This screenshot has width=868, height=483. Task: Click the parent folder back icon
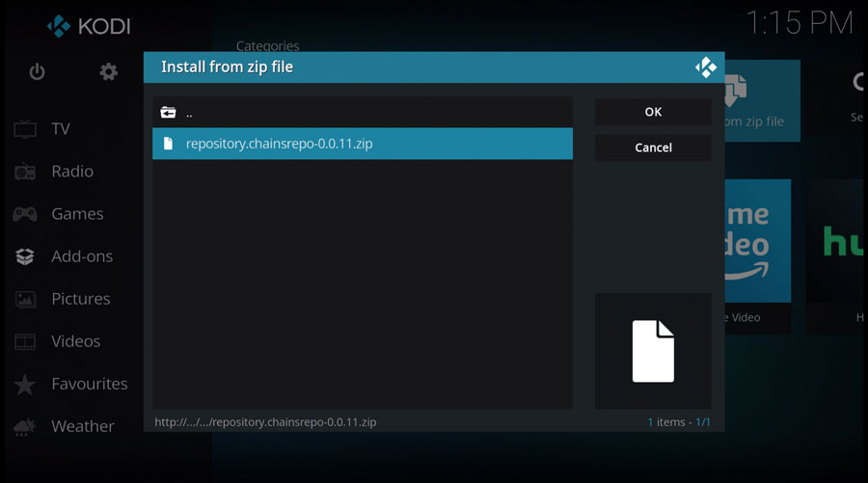click(x=168, y=113)
